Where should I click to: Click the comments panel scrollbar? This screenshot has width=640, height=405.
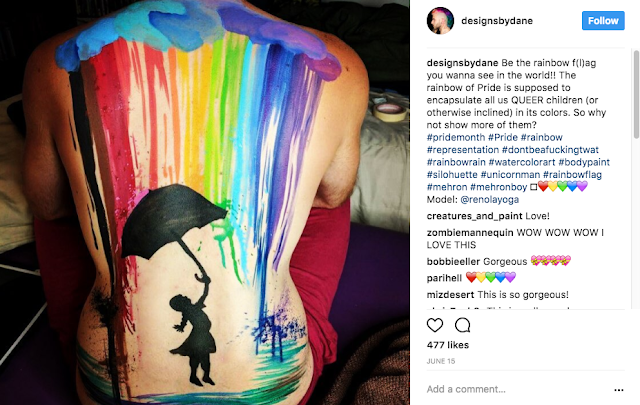pyautogui.click(x=636, y=95)
